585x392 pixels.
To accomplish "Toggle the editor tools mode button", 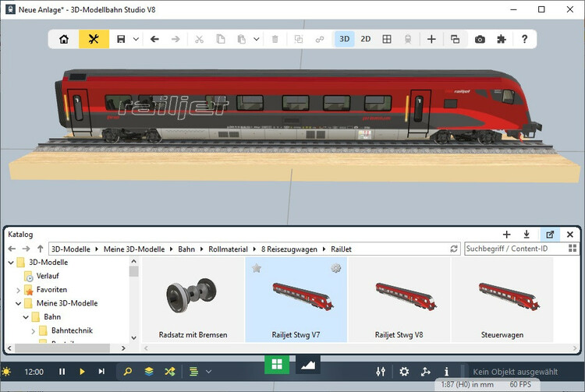I will point(94,39).
